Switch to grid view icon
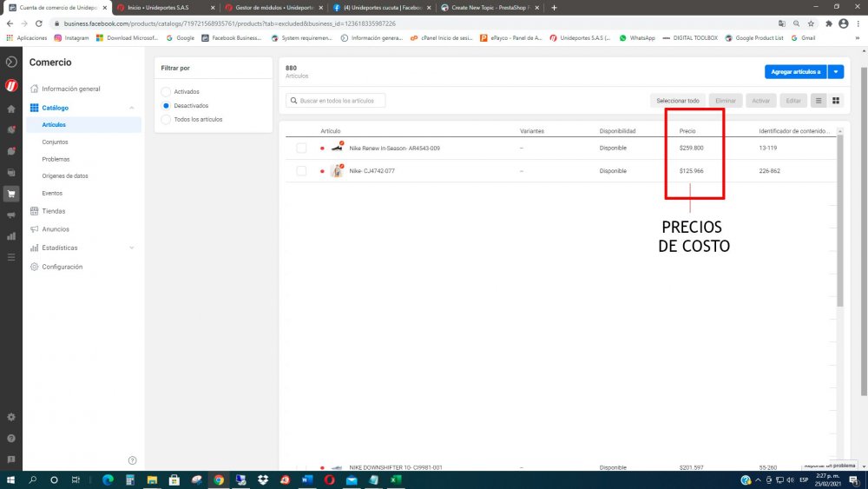 tap(836, 101)
